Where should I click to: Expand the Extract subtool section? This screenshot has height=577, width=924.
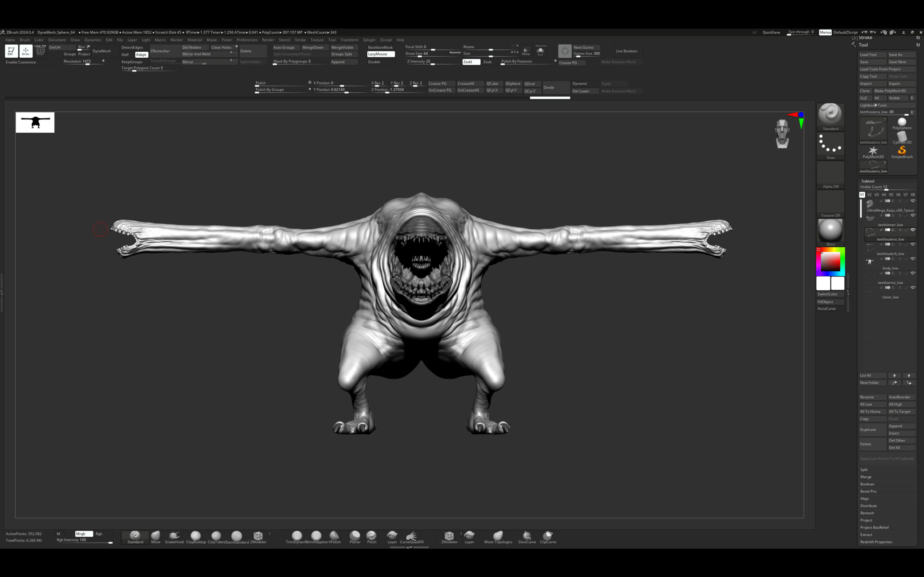[866, 535]
